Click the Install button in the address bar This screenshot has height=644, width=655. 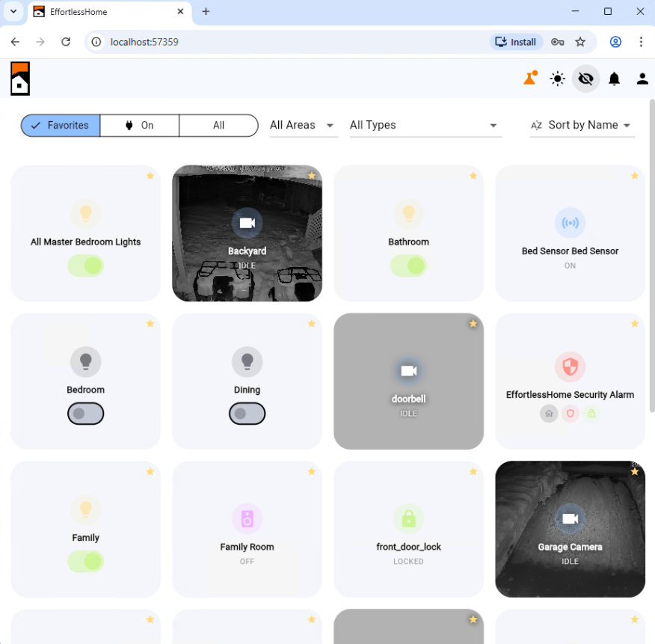(515, 42)
